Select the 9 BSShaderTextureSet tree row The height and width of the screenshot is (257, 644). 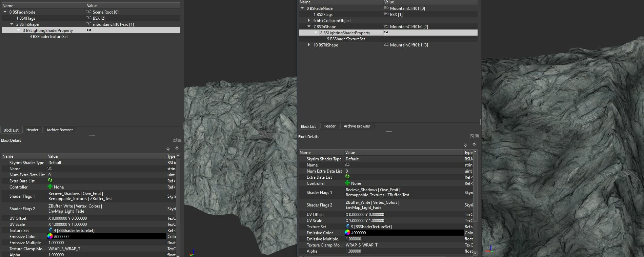388,39
